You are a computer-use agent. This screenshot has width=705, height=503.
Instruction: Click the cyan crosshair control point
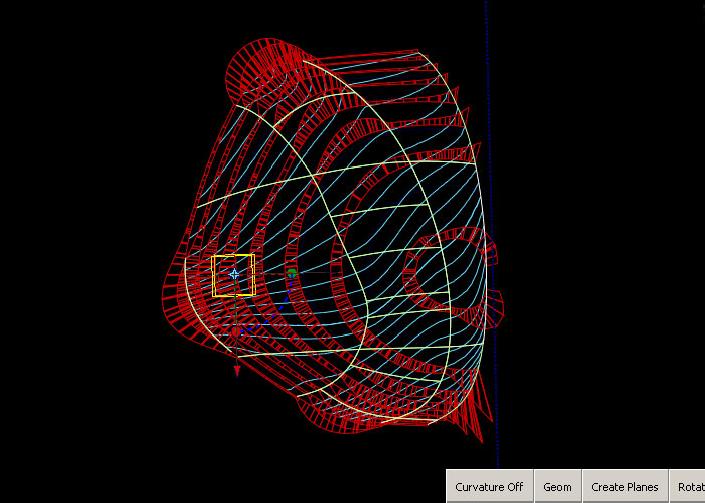[x=234, y=274]
